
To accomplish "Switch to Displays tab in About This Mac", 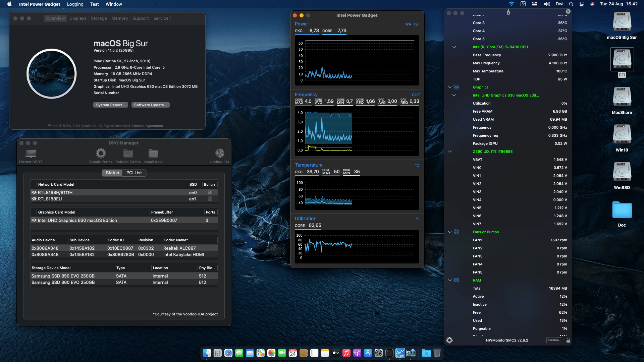I will coord(78,18).
